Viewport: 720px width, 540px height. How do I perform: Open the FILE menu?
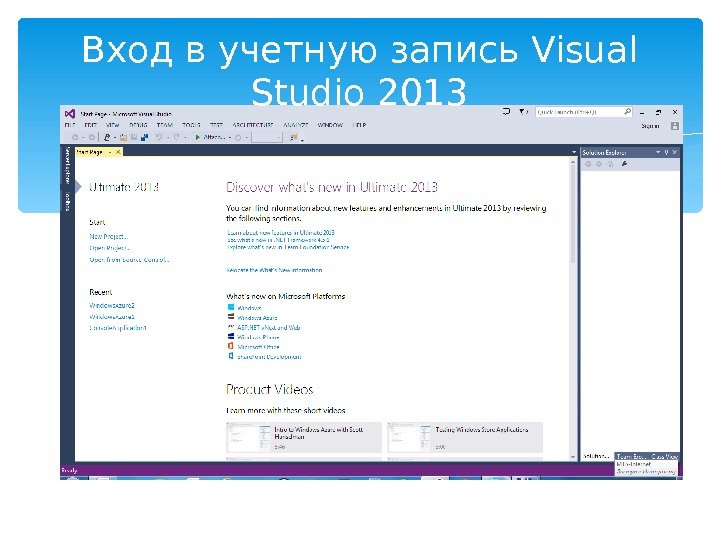[70, 125]
